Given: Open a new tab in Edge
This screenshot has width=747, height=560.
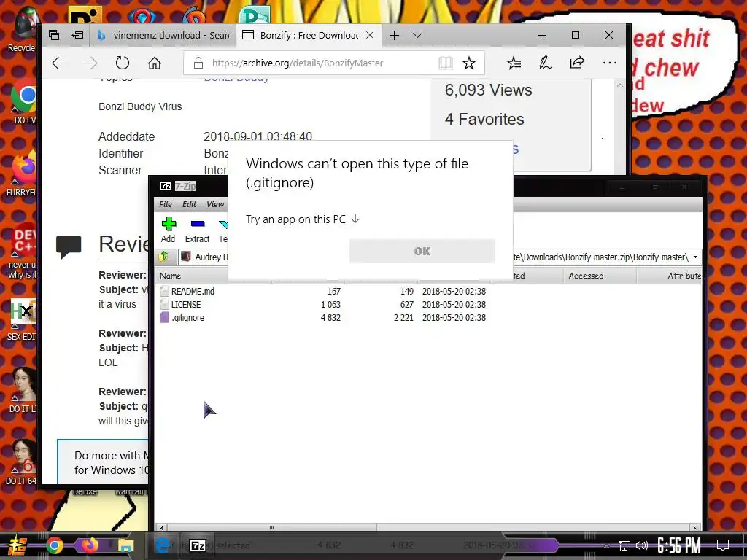Looking at the screenshot, I should [394, 35].
